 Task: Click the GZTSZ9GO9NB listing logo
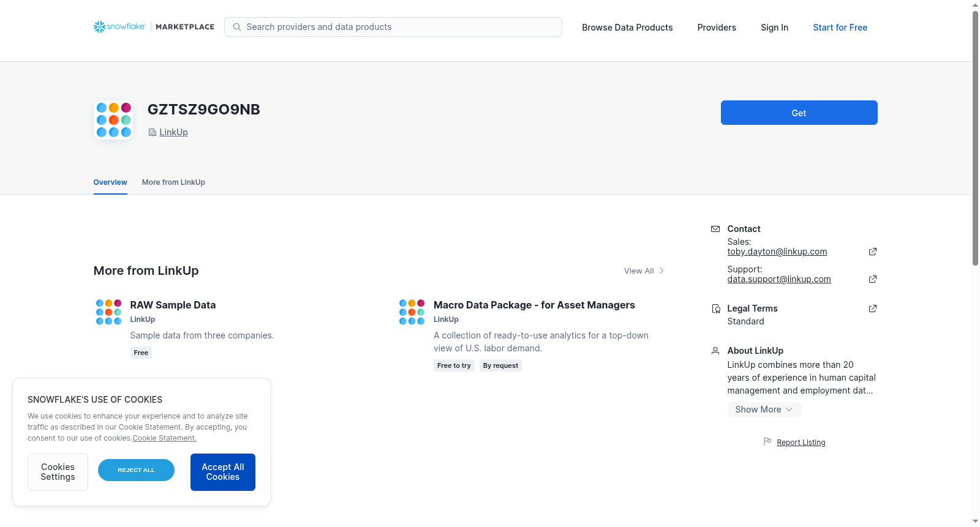(x=113, y=120)
